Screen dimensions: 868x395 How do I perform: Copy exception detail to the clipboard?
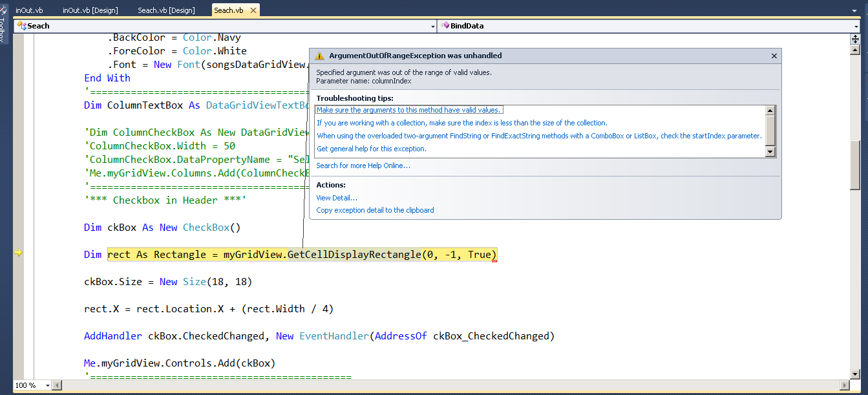click(x=375, y=210)
